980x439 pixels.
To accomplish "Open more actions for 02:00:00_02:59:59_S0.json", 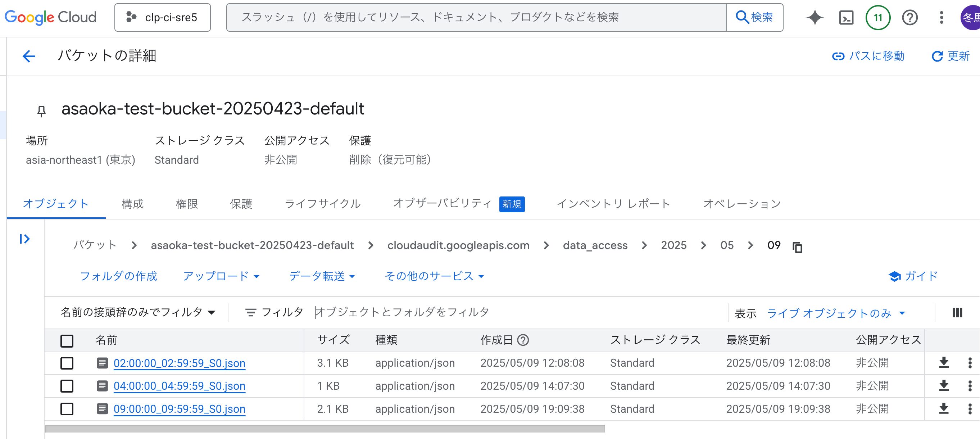I will click(x=970, y=363).
